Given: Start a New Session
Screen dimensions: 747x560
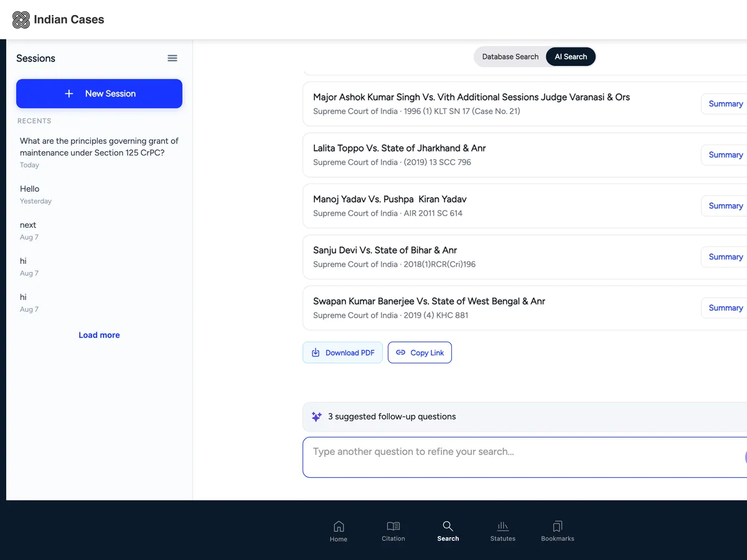Looking at the screenshot, I should pyautogui.click(x=99, y=93).
